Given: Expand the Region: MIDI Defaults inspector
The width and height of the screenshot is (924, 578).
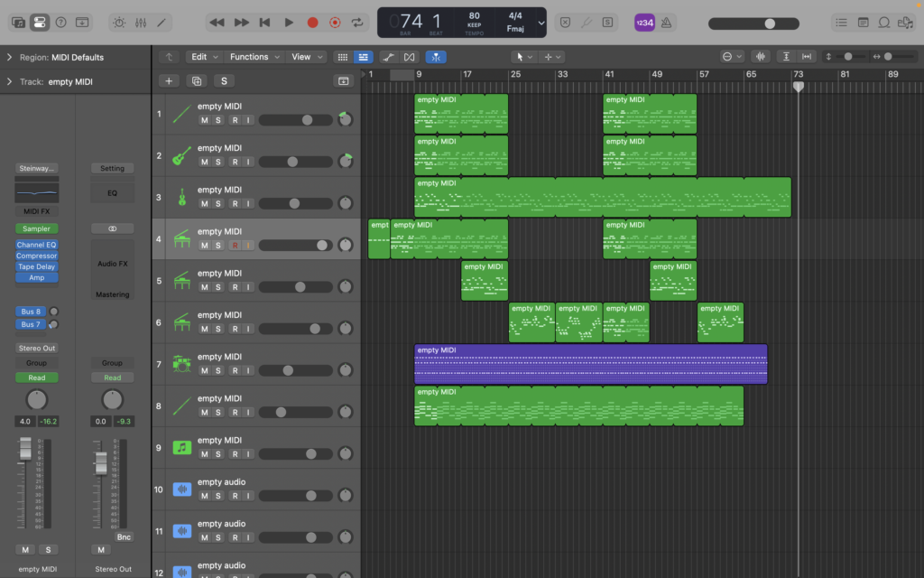Looking at the screenshot, I should pos(9,57).
